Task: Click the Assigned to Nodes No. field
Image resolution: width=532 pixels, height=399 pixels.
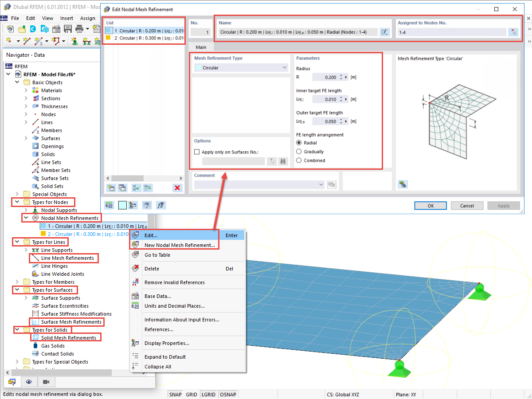Action: click(452, 32)
